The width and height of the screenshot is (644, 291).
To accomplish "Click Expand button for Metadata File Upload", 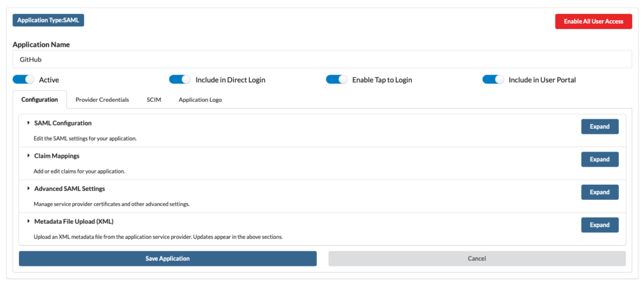I will pyautogui.click(x=599, y=225).
